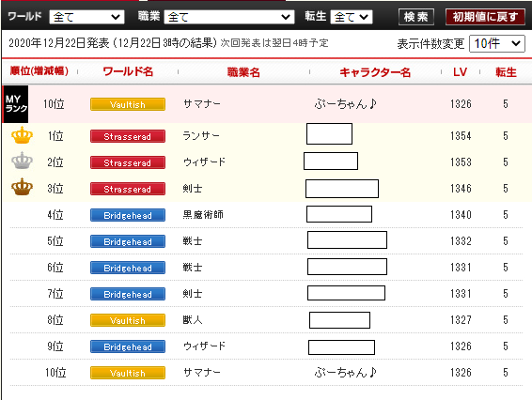Click 剣士 job in 3位 row
The height and width of the screenshot is (400, 532).
(193, 188)
